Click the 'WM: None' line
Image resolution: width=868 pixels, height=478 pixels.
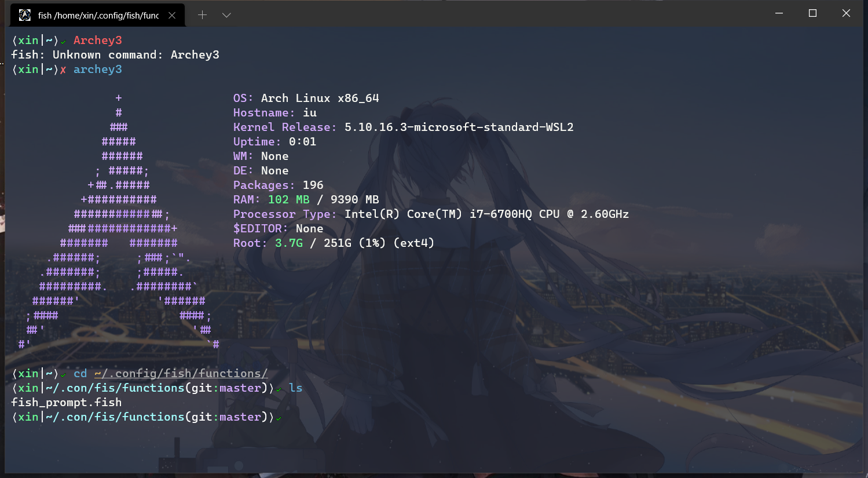[x=261, y=156]
